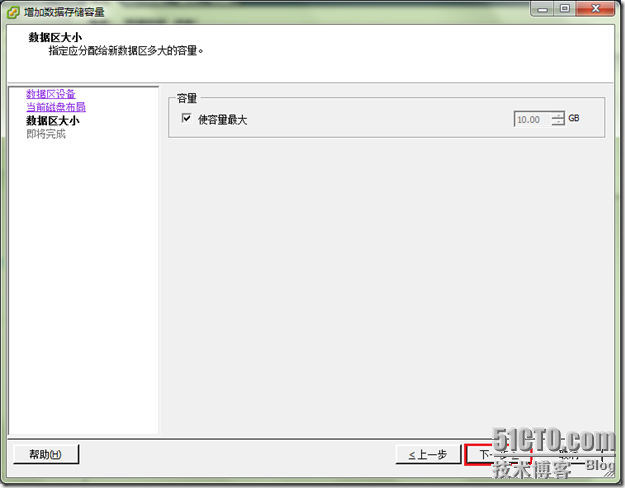Decrease capacity with spinner down arrow
Image resolution: width=625 pixels, height=488 pixels.
coord(558,122)
